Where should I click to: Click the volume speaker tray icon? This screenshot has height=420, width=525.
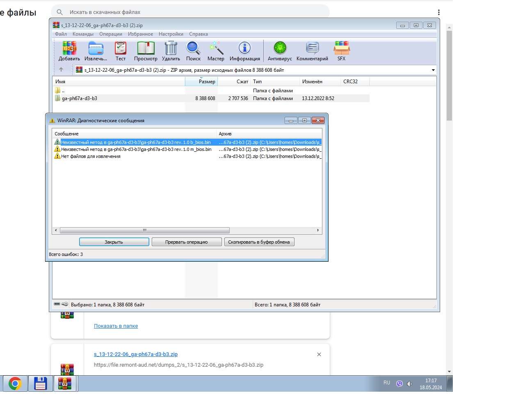point(409,383)
